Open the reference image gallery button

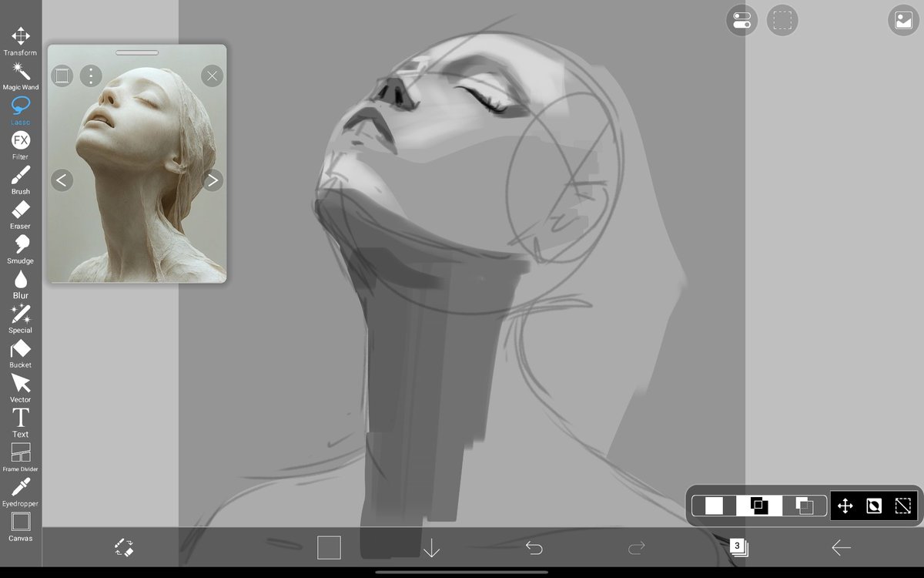click(904, 20)
